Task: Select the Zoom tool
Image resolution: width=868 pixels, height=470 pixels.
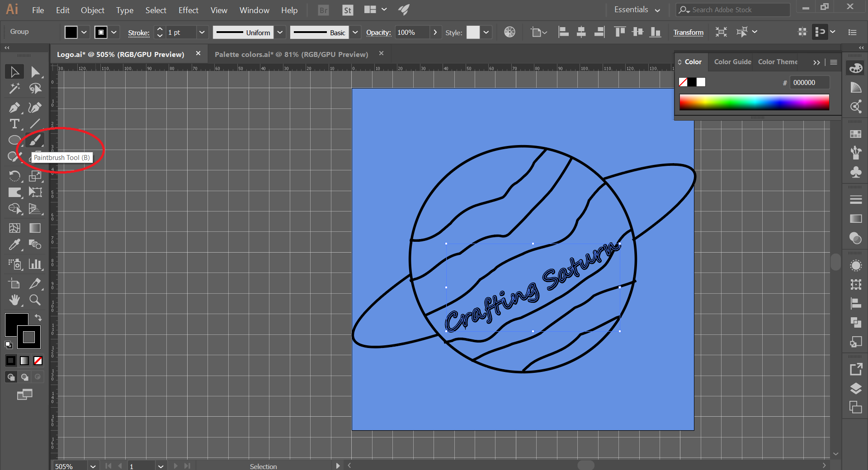Action: [x=35, y=300]
